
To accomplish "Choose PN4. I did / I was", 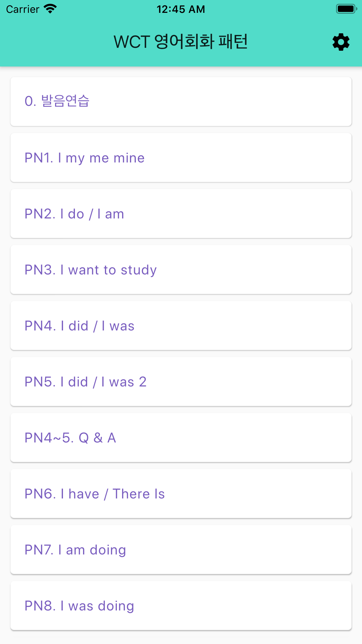I will pyautogui.click(x=181, y=325).
